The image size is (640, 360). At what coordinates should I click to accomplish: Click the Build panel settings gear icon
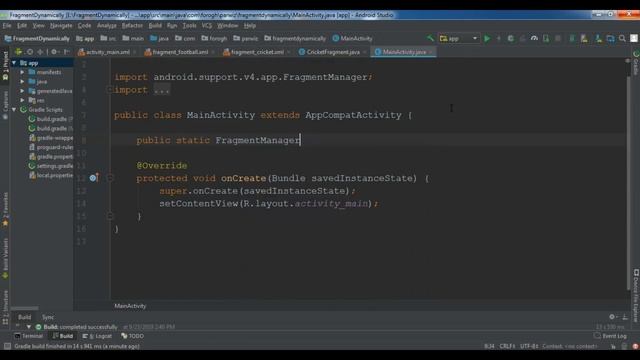(x=612, y=317)
